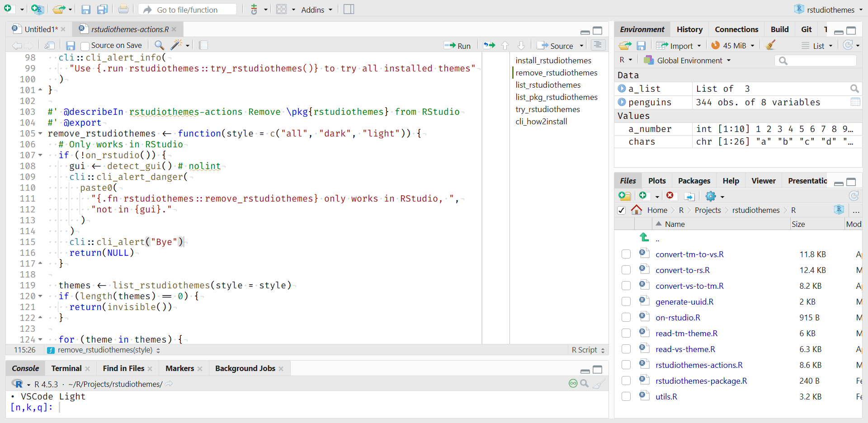Click the compile report notebook icon
Screen dimensions: 868x423
[203, 45]
